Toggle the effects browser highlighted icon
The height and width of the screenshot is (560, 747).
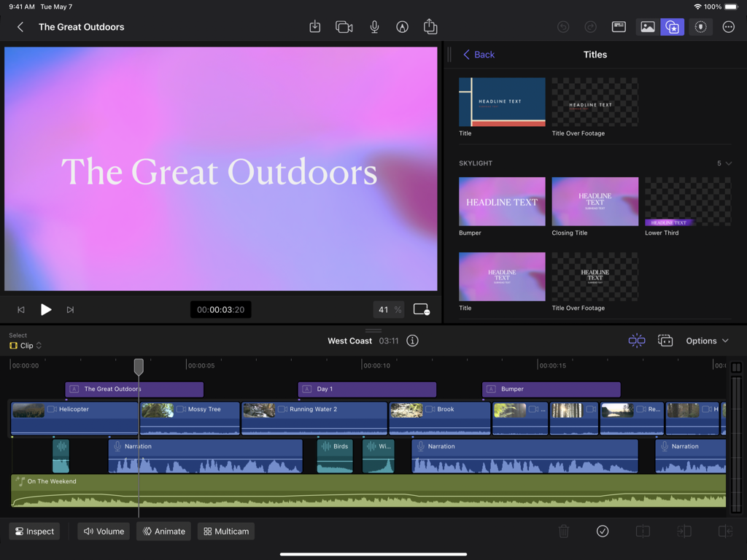point(672,27)
